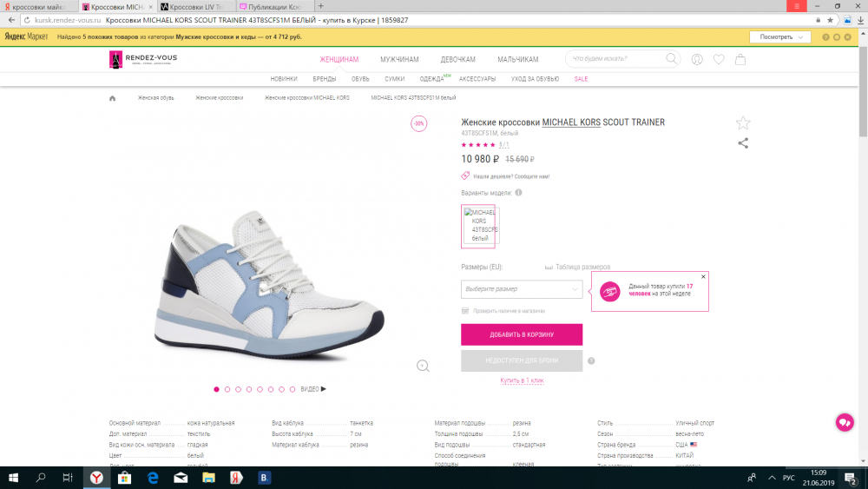Screen dimensions: 868x489
Task: Open info icon next to model variants
Action: pyautogui.click(x=518, y=193)
